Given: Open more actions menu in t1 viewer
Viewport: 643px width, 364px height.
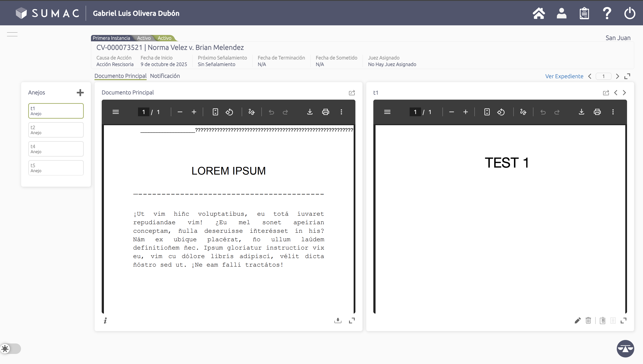Looking at the screenshot, I should click(613, 112).
